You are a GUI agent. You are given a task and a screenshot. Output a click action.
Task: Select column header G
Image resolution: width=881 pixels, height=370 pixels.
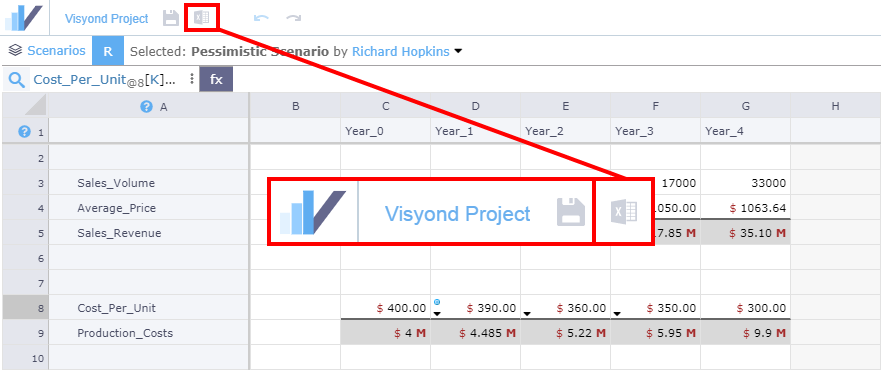pyautogui.click(x=746, y=106)
